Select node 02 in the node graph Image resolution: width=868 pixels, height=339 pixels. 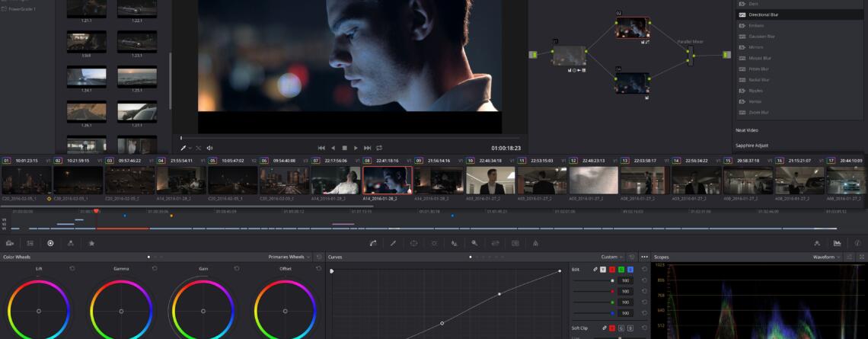[632, 27]
